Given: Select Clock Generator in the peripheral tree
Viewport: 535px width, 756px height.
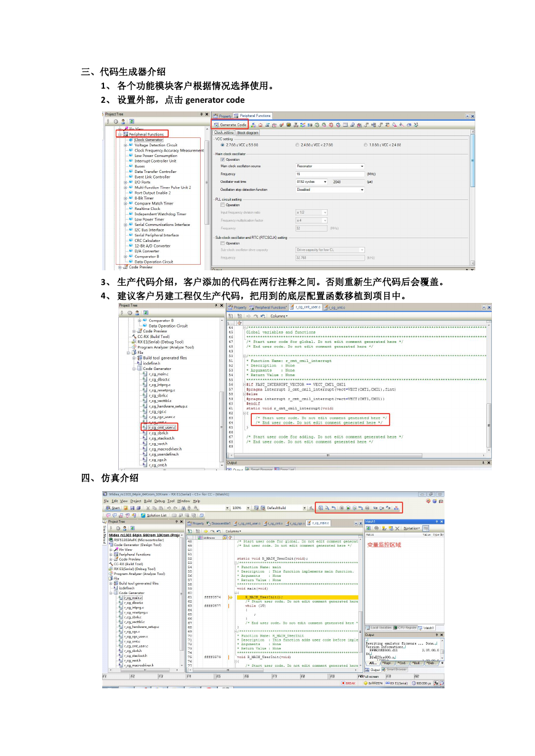Looking at the screenshot, I should click(149, 140).
